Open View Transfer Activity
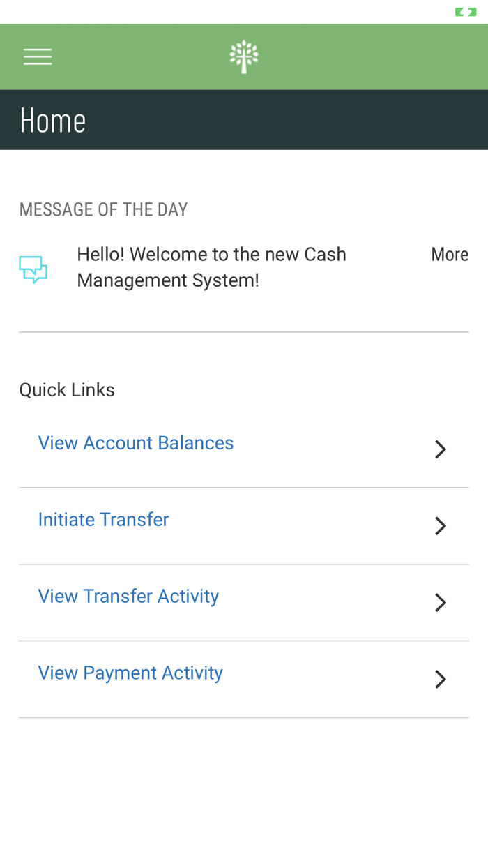This screenshot has height=868, width=488. point(128,595)
